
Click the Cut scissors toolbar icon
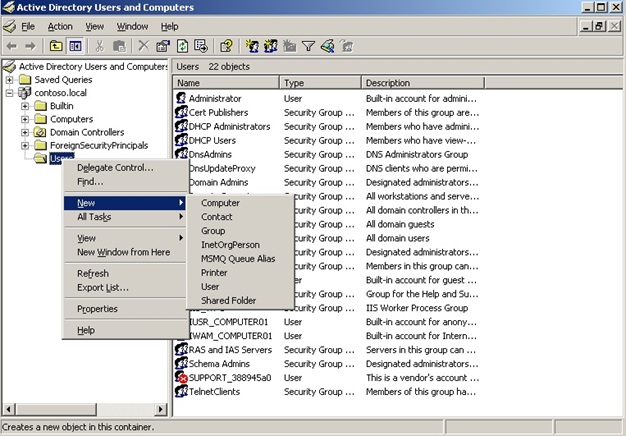coord(99,46)
